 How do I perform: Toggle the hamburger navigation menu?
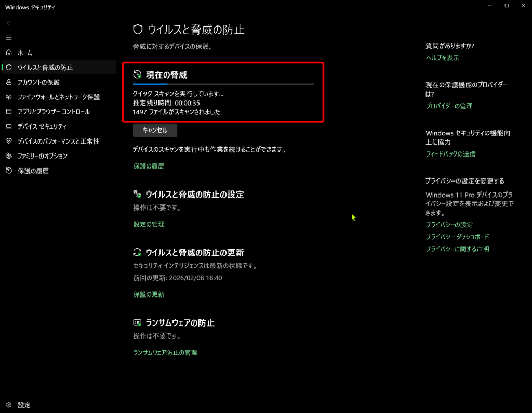coord(8,38)
